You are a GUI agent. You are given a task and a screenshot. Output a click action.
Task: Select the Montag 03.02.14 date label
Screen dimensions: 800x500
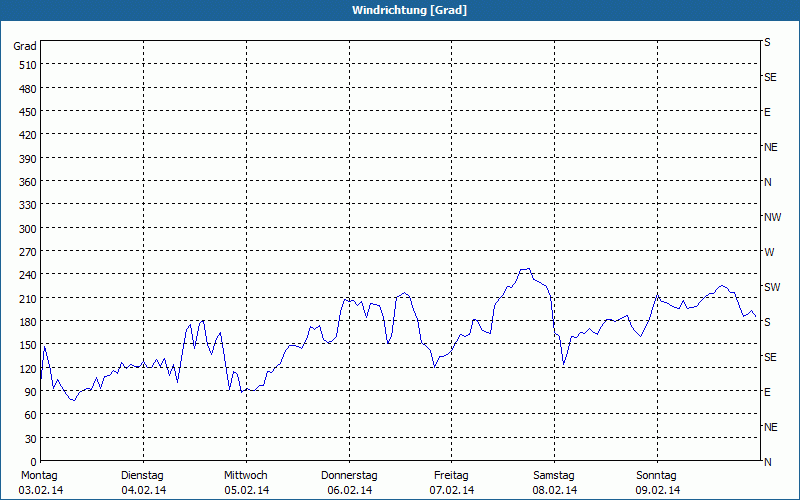coord(40,483)
